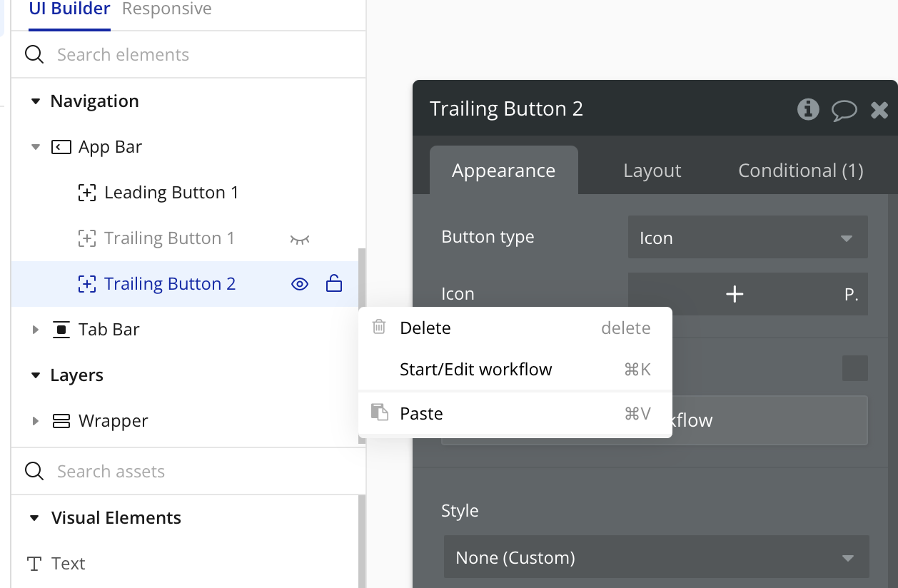Close the Trailing Button 2 property panel

(x=879, y=109)
